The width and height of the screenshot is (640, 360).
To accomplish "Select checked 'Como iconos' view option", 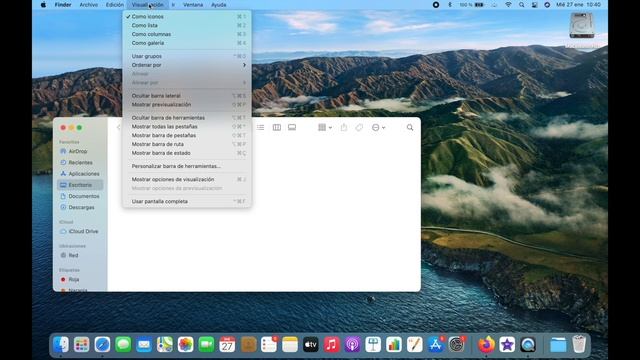I will pyautogui.click(x=187, y=17).
